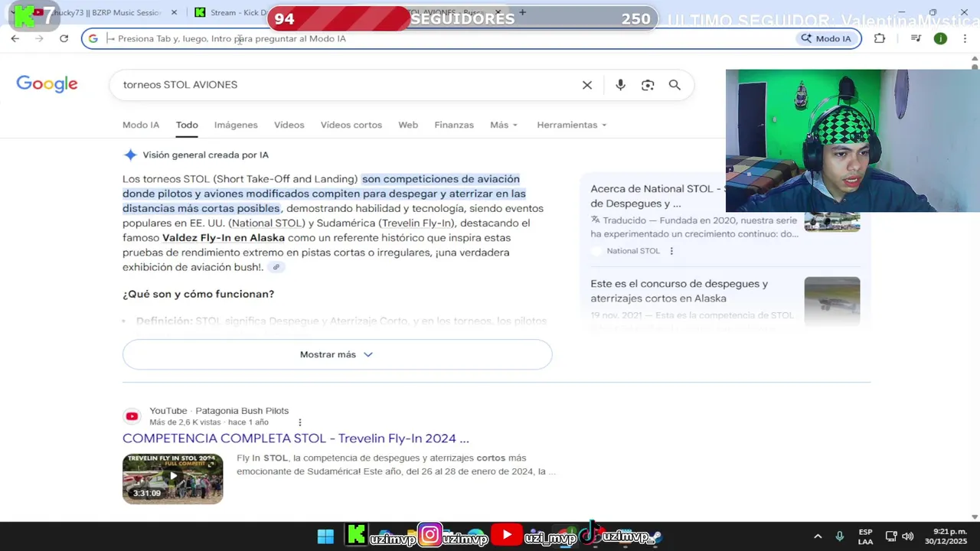Expand the Herramientas dropdown

coord(572,125)
